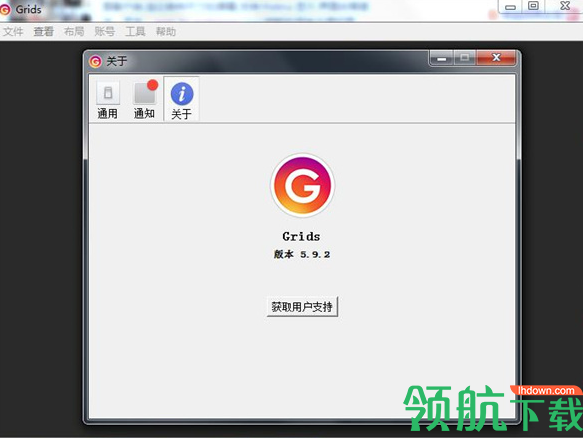Open the 通知 (Notifications) tab
This screenshot has height=438, width=583.
[145, 100]
